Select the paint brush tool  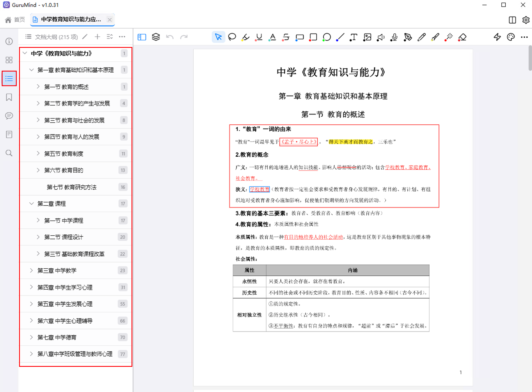coord(435,37)
